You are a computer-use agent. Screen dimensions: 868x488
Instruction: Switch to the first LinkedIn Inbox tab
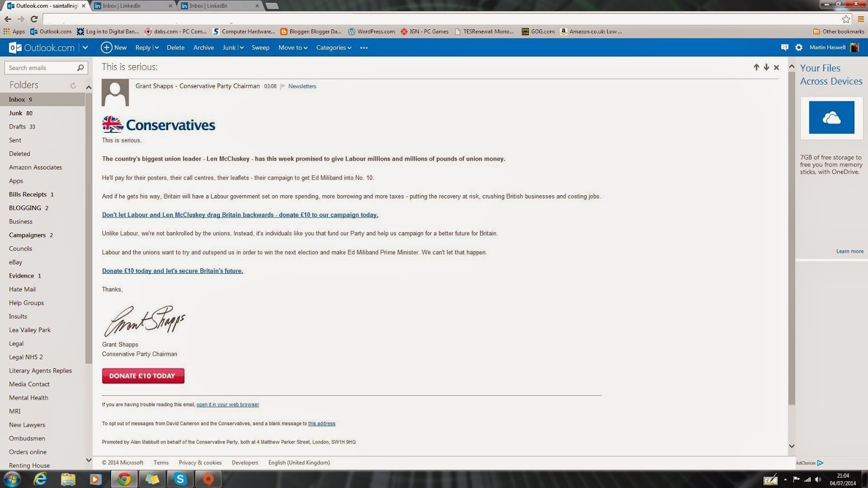[x=133, y=6]
